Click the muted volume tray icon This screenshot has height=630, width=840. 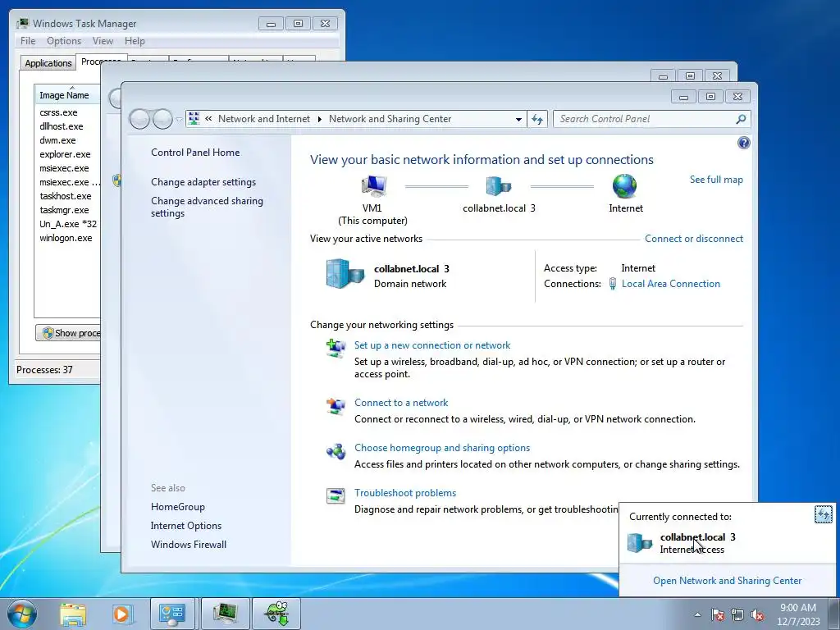click(x=757, y=614)
